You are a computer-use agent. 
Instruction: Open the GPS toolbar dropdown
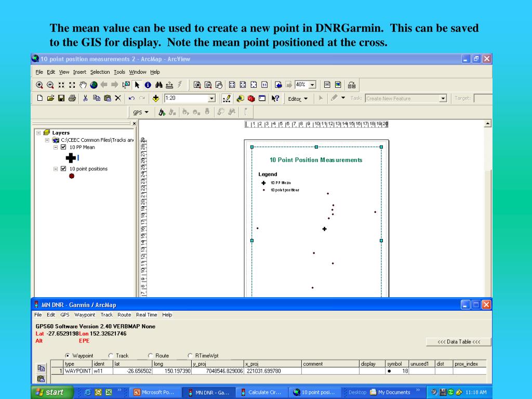[141, 112]
